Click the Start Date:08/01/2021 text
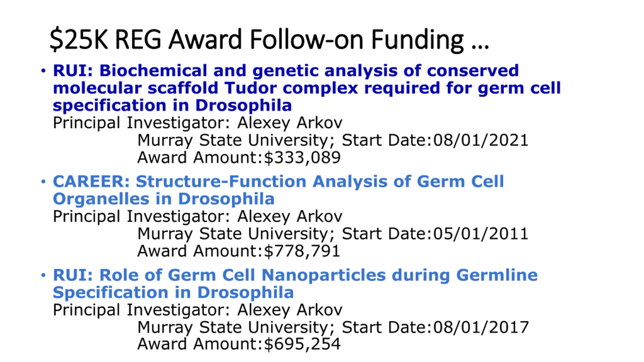The width and height of the screenshot is (644, 362). point(435,140)
